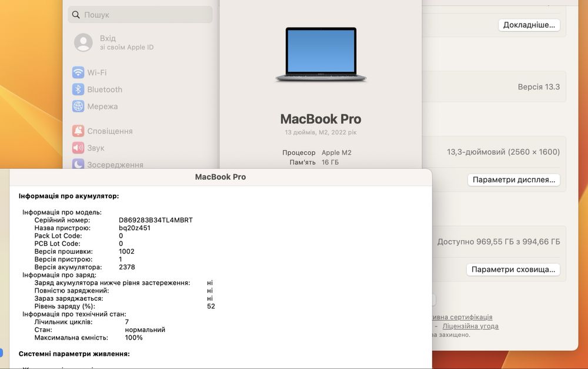Click charge level value 52
This screenshot has width=588, height=369.
coord(211,306)
